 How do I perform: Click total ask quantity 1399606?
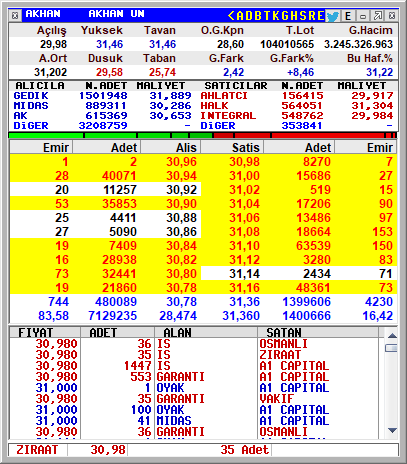tap(307, 302)
